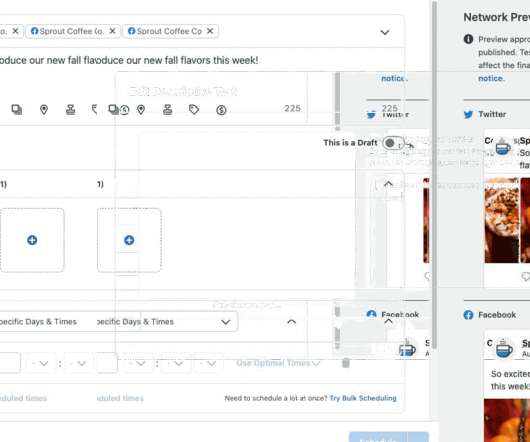
Task: Remove the "Sprout Coffee Co" profile chip
Action: (x=210, y=31)
